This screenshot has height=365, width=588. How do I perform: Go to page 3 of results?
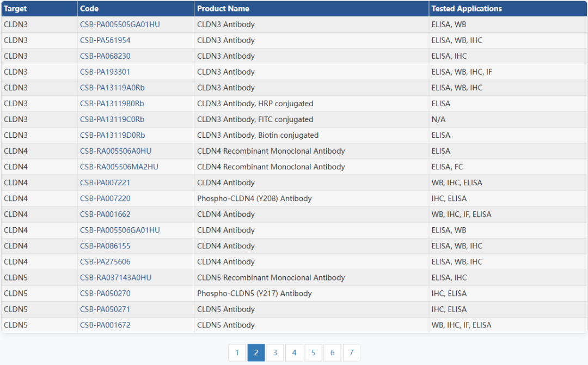(275, 352)
